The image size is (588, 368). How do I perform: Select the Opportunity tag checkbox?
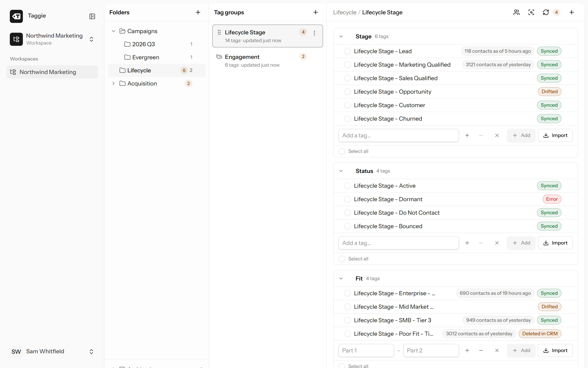347,92
